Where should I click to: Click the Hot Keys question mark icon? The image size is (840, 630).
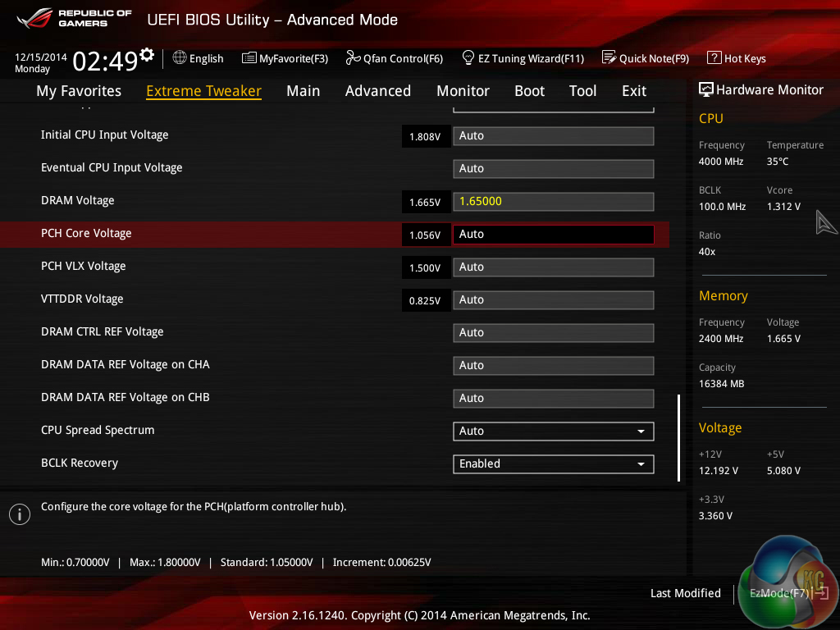714,57
